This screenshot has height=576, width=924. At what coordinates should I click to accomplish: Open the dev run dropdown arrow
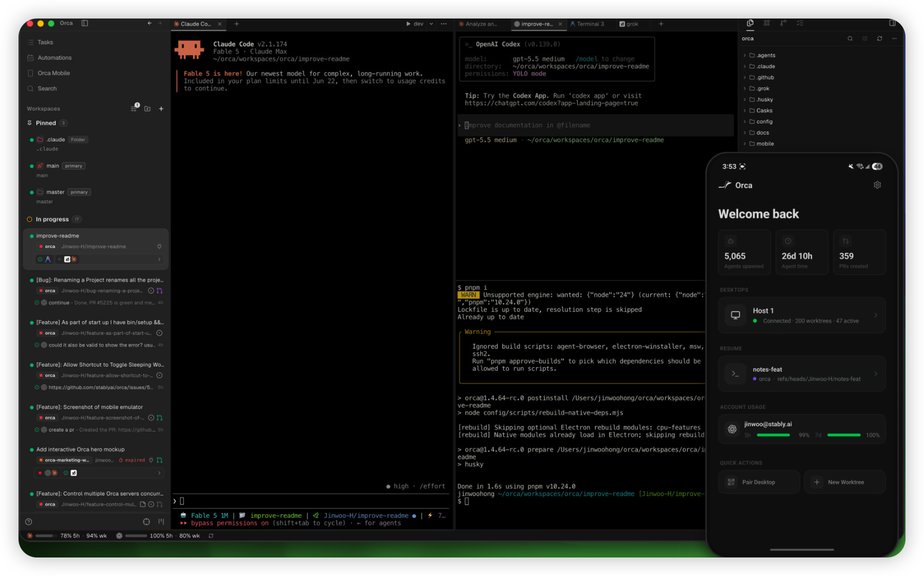tap(431, 24)
